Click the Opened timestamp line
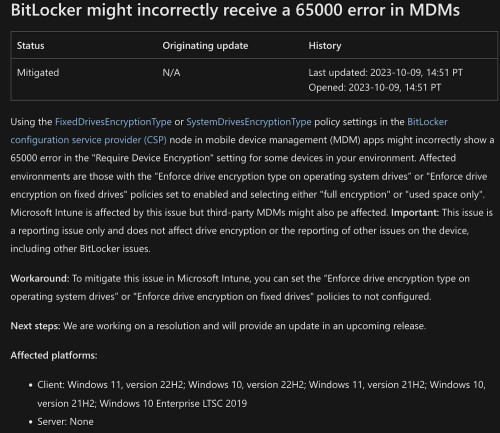This screenshot has width=500, height=433. 374,88
